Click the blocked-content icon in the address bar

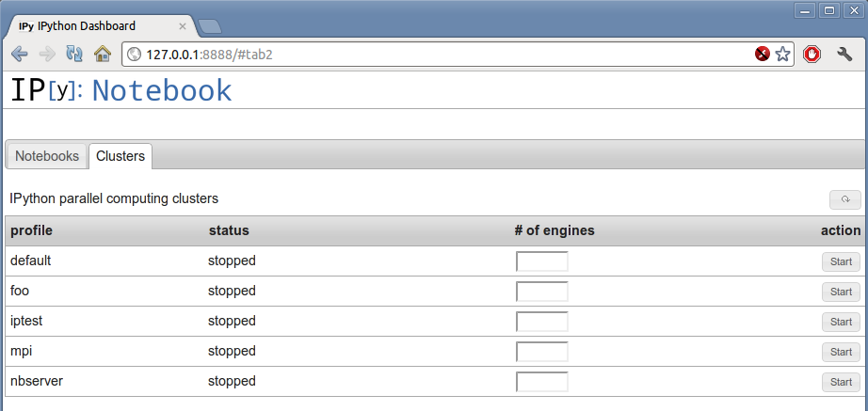coord(763,54)
